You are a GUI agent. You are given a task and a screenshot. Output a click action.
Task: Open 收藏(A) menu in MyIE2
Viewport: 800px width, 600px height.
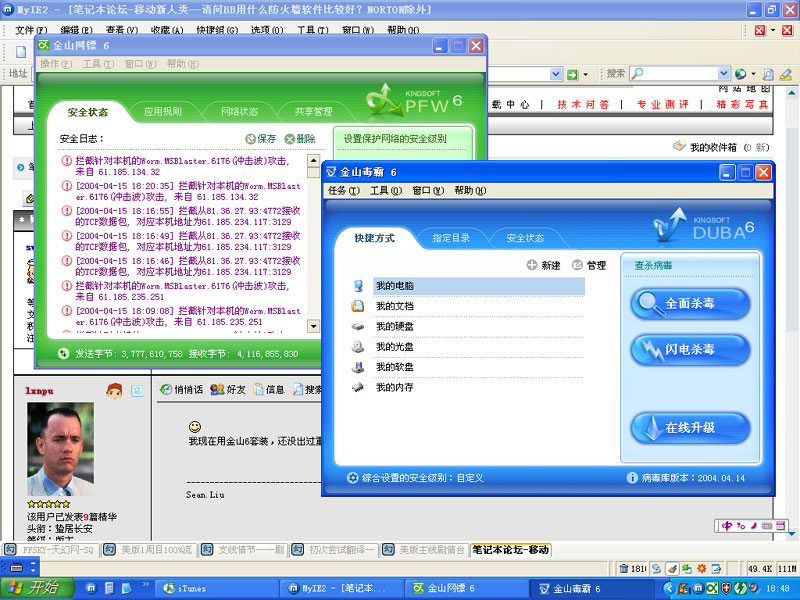(x=167, y=30)
